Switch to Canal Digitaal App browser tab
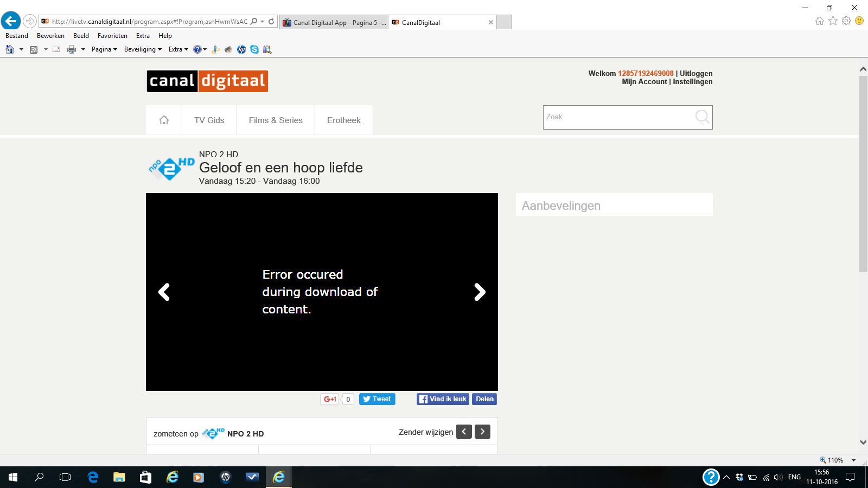 pyautogui.click(x=334, y=22)
